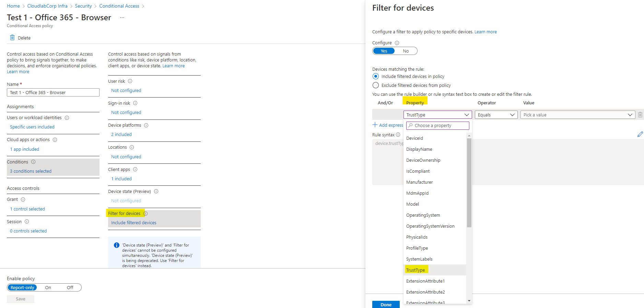Choose OperatingSystem from property list
The width and height of the screenshot is (644, 308).
(x=435, y=215)
